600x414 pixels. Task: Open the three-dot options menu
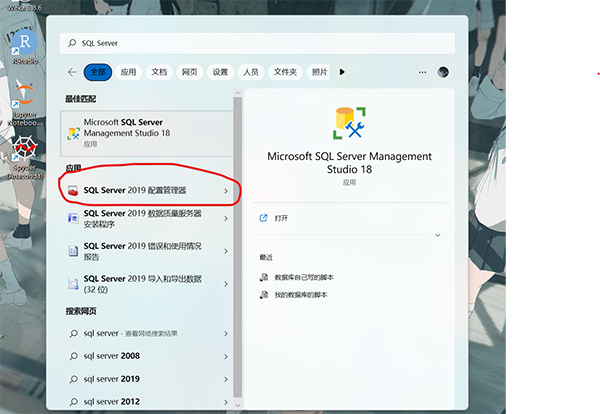(x=422, y=72)
